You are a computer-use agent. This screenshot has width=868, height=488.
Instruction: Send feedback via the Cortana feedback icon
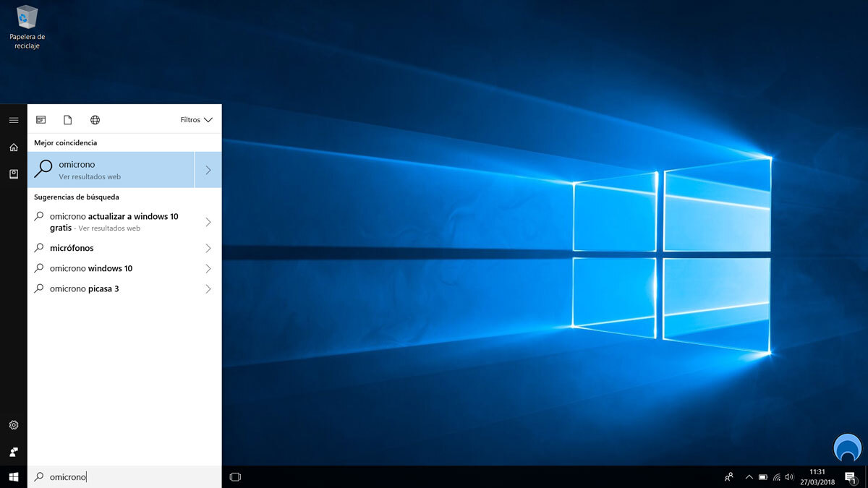(13, 452)
